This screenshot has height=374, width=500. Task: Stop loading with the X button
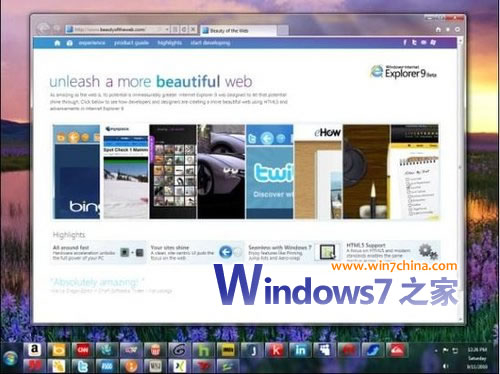coord(193,30)
